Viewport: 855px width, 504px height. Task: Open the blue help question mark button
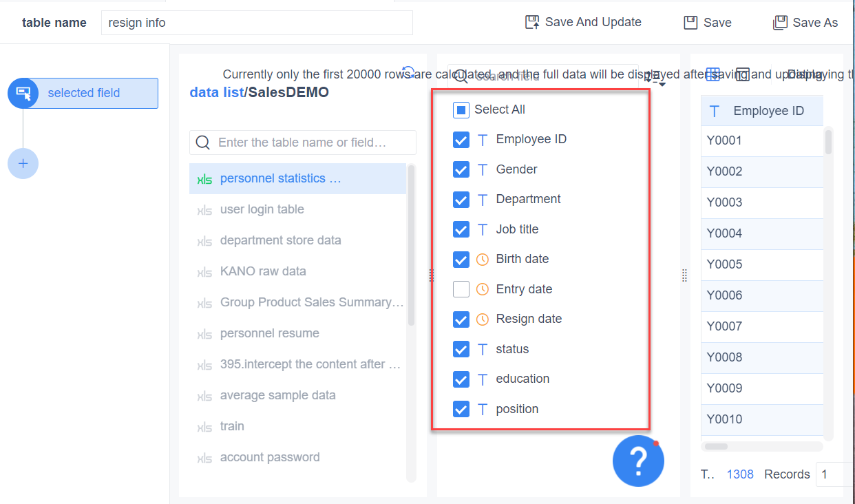[638, 461]
